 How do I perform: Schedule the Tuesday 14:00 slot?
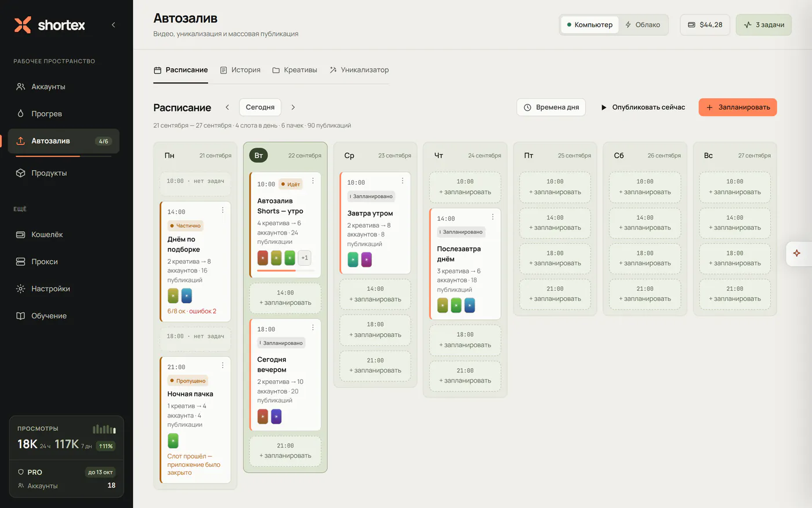285,298
